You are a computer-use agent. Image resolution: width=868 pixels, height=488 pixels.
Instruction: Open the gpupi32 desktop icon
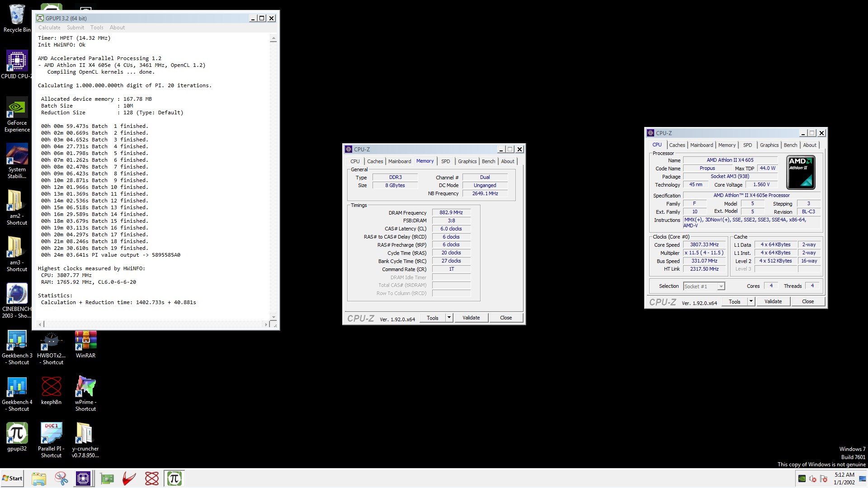click(17, 437)
